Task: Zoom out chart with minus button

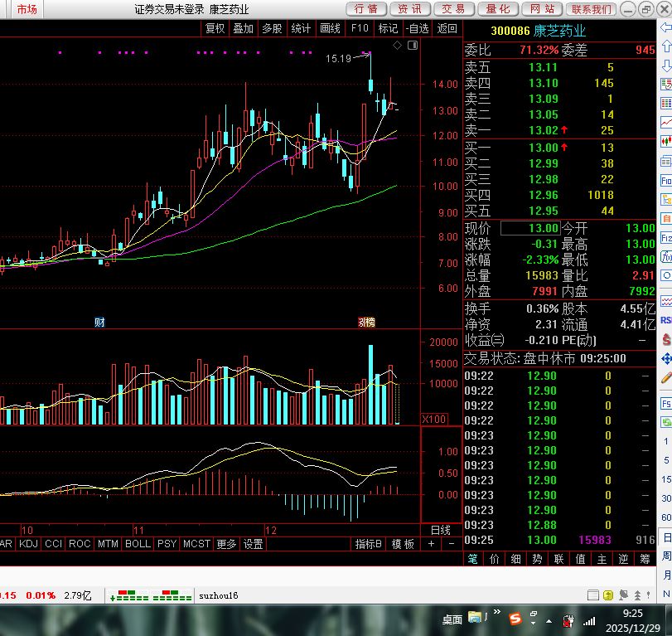Action: (x=452, y=544)
